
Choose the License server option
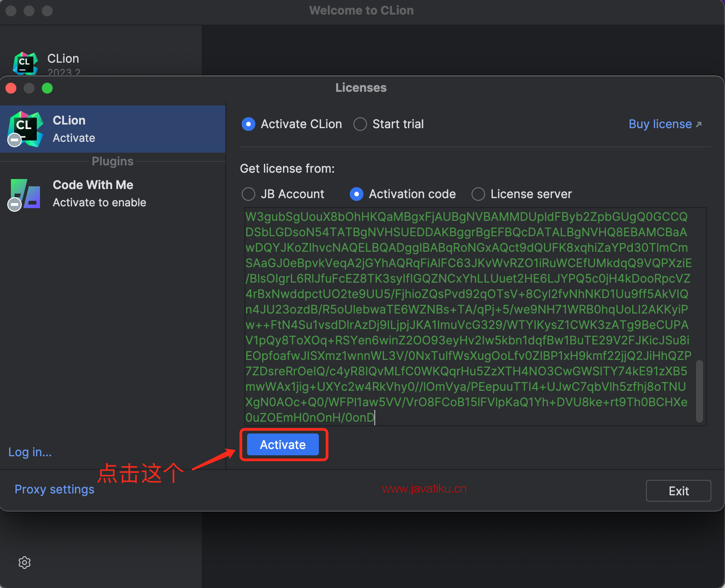click(478, 194)
